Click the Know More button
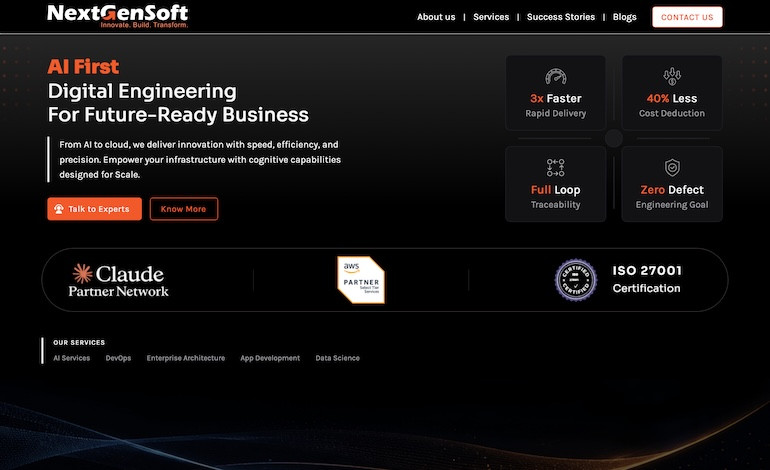The height and width of the screenshot is (470, 770). coord(184,209)
